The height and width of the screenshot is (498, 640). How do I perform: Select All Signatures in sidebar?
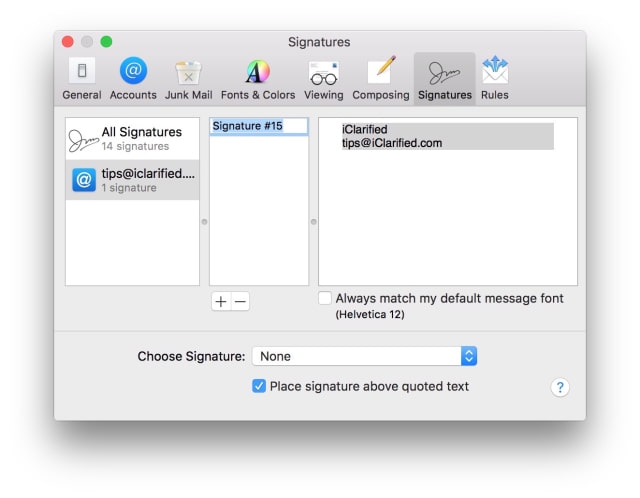[x=132, y=139]
